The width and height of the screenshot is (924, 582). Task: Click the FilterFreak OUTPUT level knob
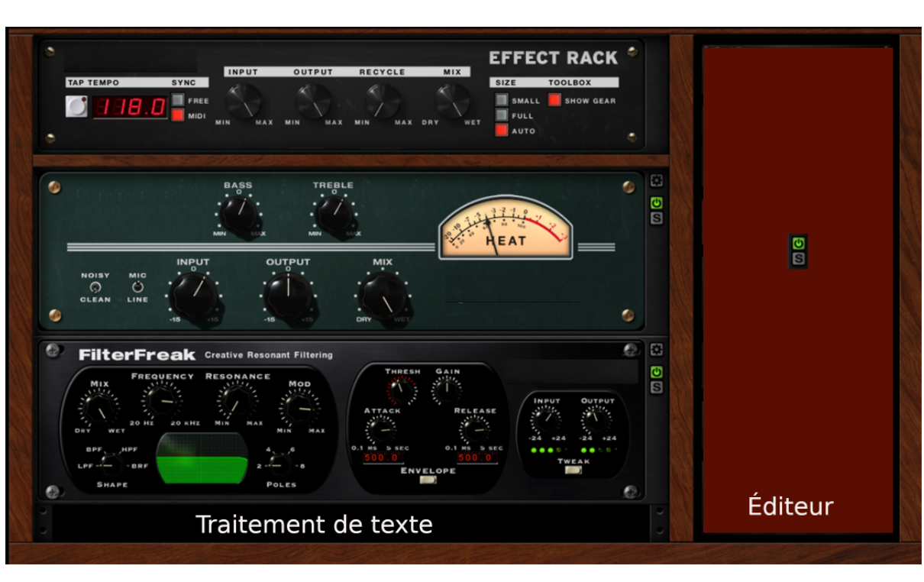tap(596, 420)
